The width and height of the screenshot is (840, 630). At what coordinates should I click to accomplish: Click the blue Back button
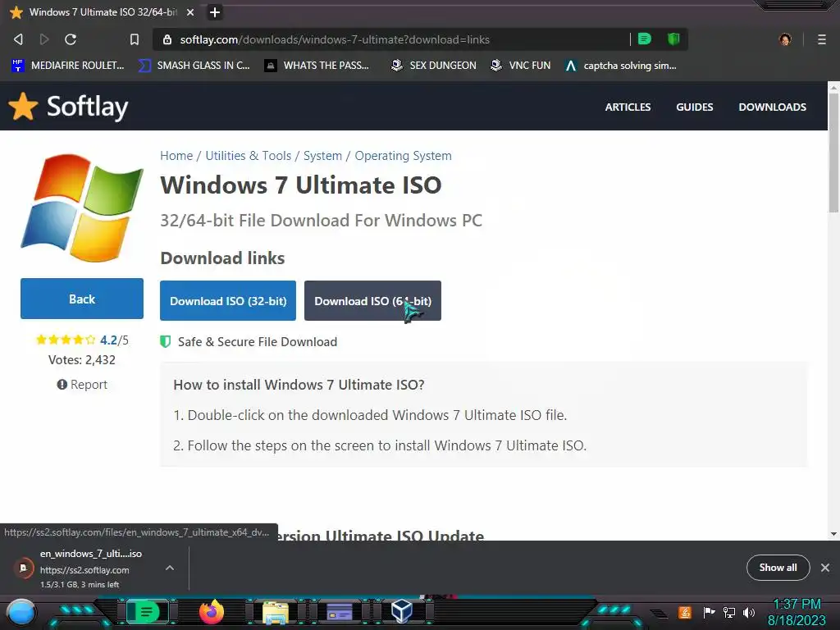pyautogui.click(x=82, y=299)
